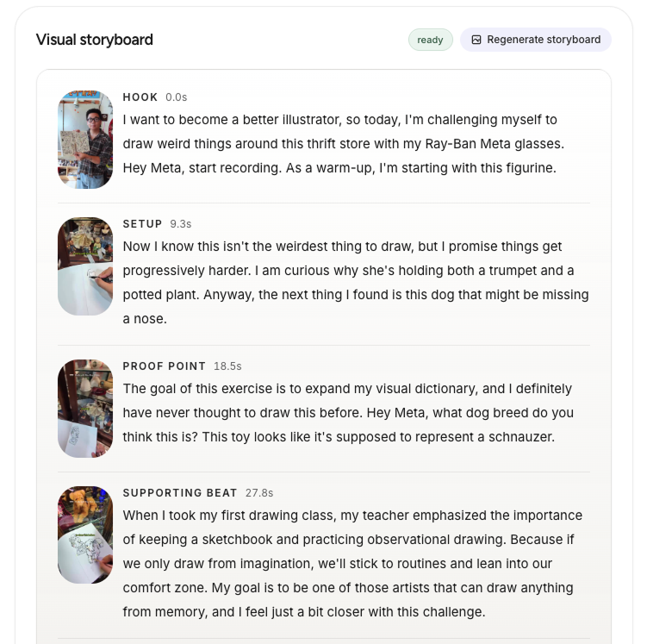647x644 pixels.
Task: Open the Hook scene thumbnail
Action: [85, 140]
